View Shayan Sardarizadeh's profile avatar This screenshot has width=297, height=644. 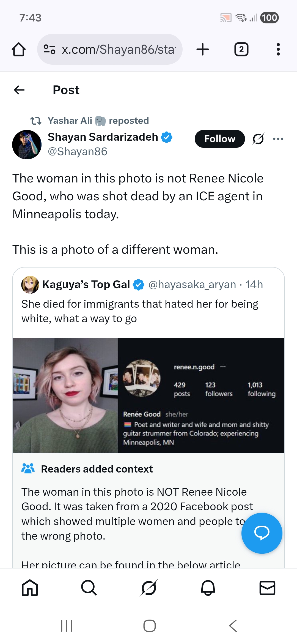pos(27,144)
